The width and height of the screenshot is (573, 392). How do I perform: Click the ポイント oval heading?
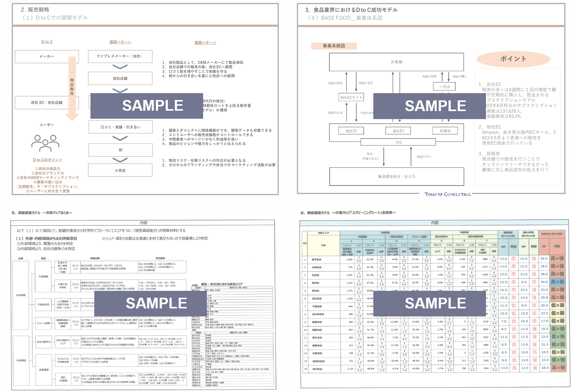513,59
